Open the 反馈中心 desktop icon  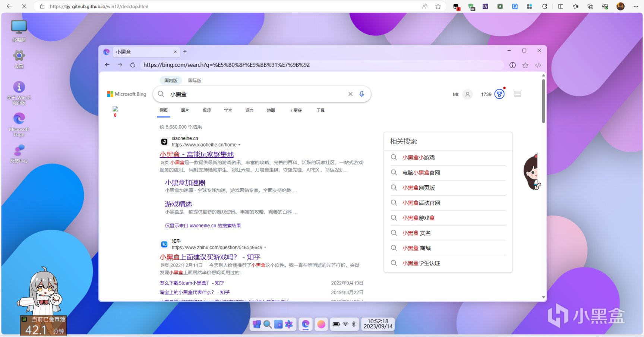[x=19, y=154]
